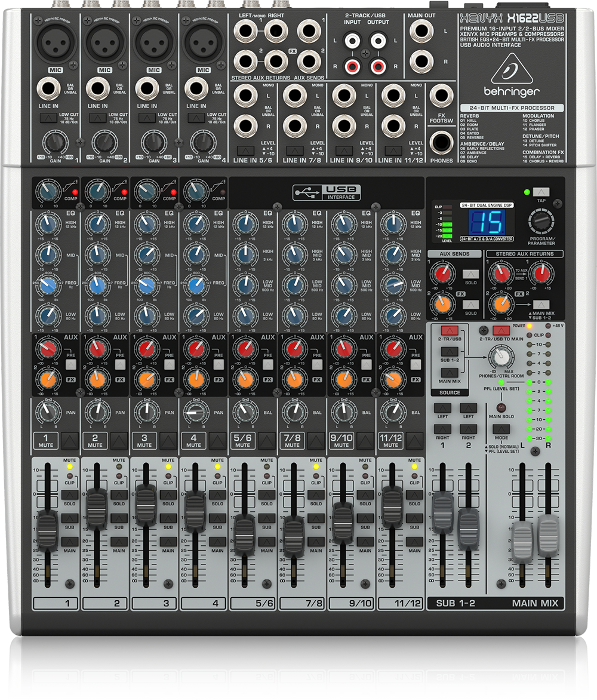
Task: Click channel 3 XLR MIC input socket
Action: (154, 42)
